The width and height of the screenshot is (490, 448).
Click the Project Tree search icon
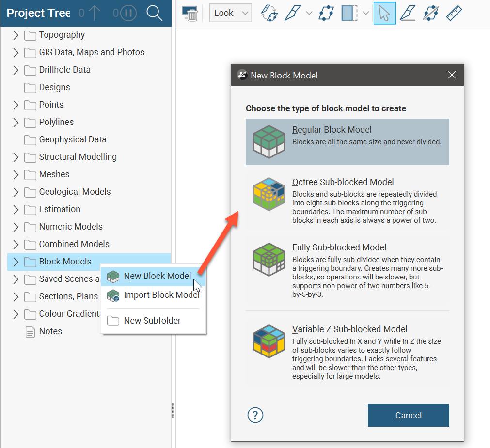tap(155, 13)
